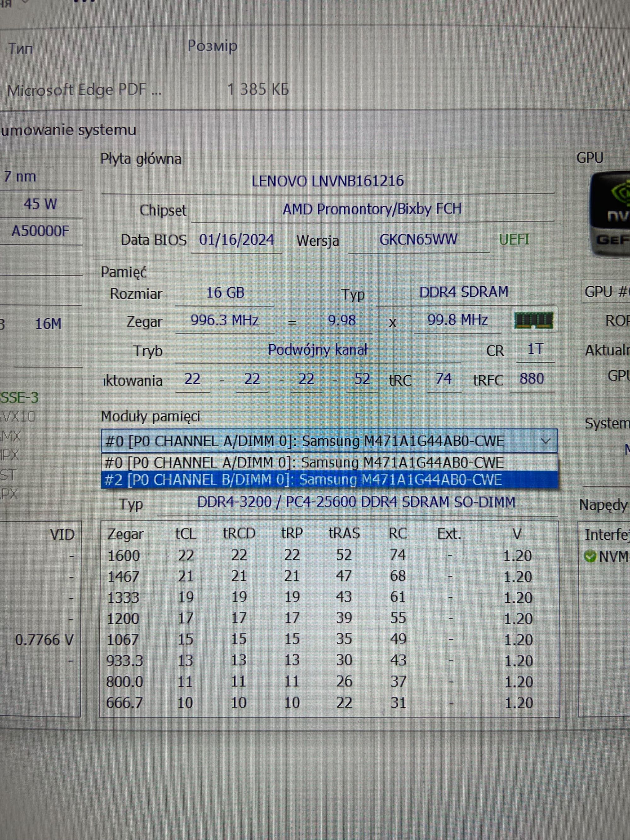
Task: Click the green UEFI label
Action: pyautogui.click(x=514, y=240)
